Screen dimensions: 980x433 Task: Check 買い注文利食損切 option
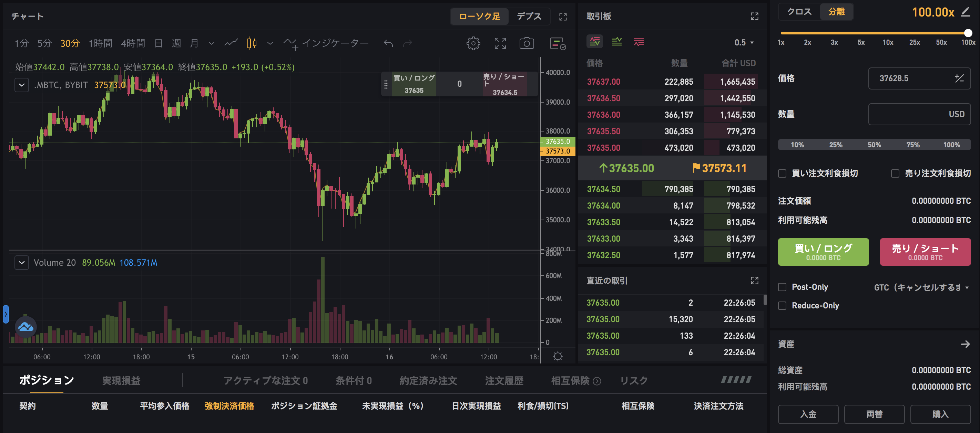782,173
